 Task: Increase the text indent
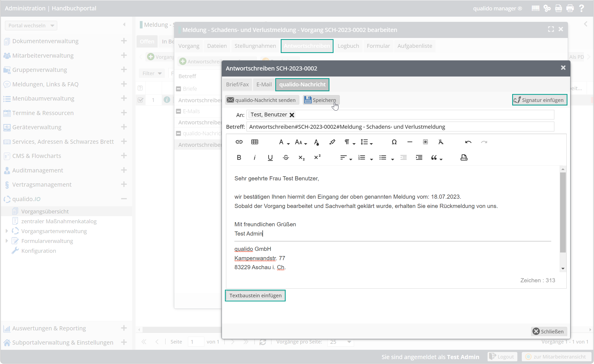point(419,158)
